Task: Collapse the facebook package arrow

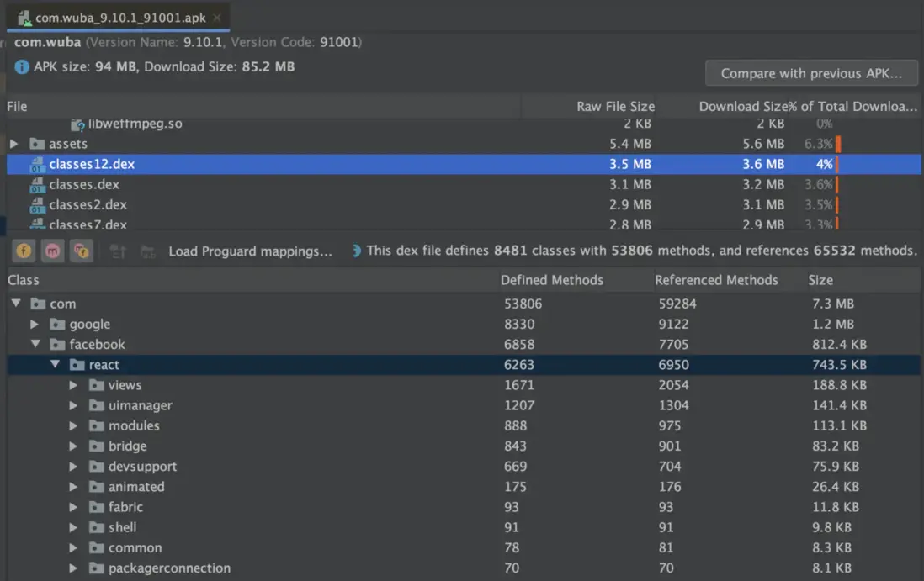Action: pyautogui.click(x=35, y=345)
